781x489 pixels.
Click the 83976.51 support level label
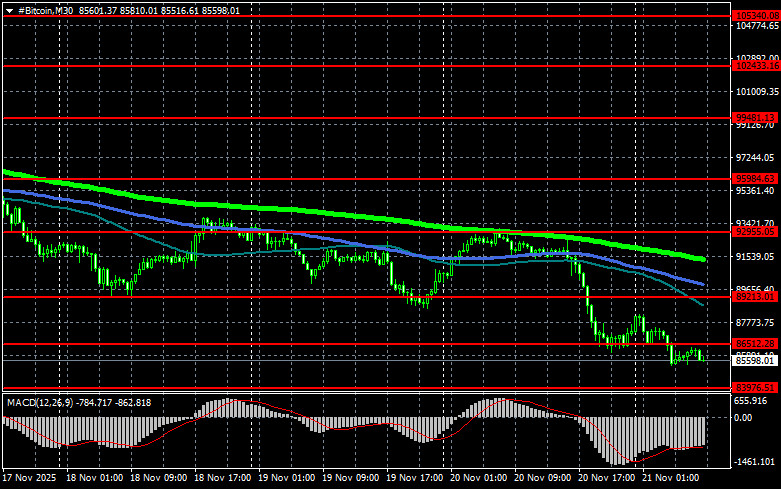point(755,387)
